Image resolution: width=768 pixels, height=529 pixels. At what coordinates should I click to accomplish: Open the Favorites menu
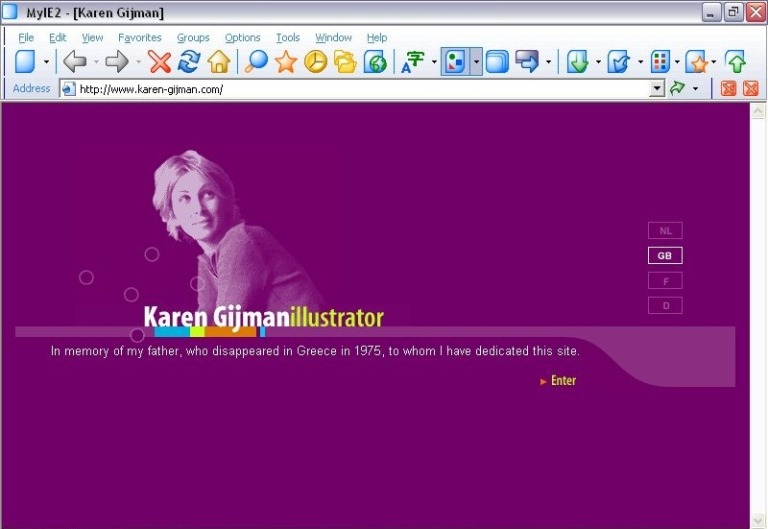pos(139,38)
